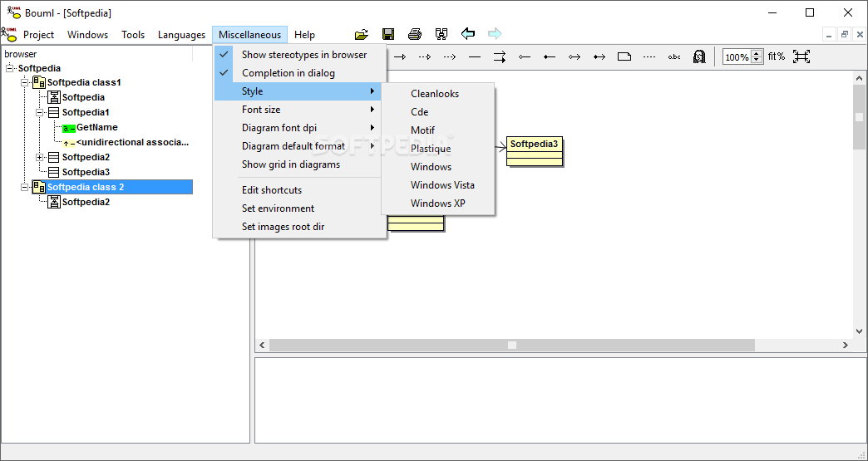
Task: Click the class diagram icon of Softpedia2 under class 2
Action: [x=54, y=202]
